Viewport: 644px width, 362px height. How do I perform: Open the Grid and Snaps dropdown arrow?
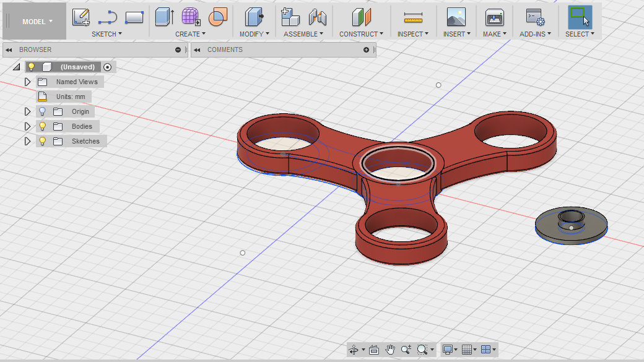475,350
